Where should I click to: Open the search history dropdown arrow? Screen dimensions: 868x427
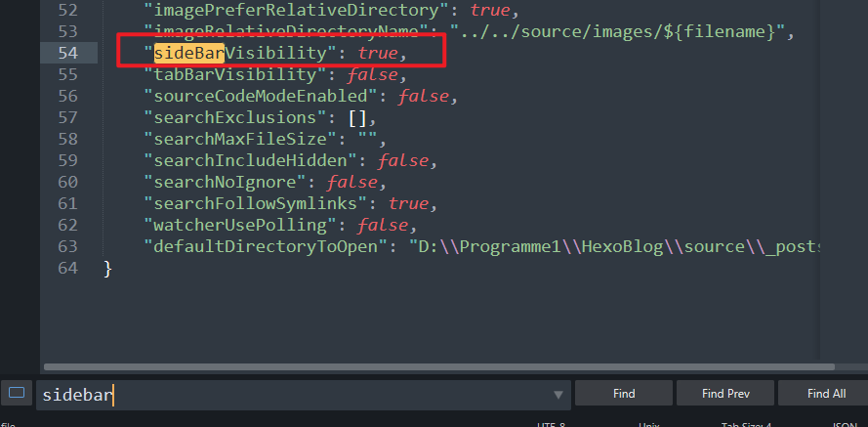(558, 395)
